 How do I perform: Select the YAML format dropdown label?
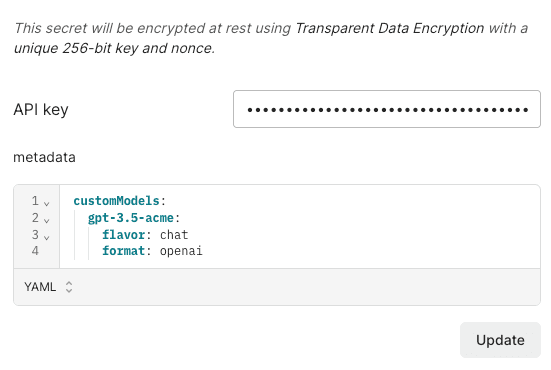point(40,287)
